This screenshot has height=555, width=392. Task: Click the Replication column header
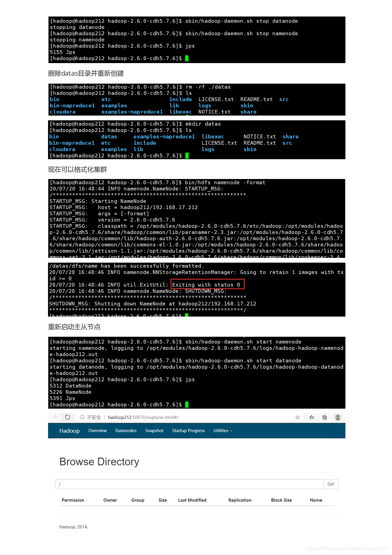[x=240, y=500]
